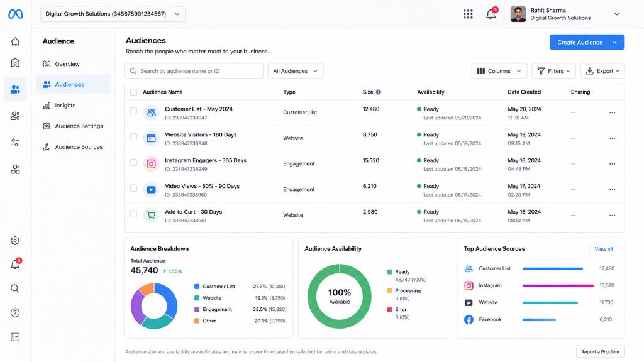This screenshot has height=362, width=644.
Task: Click the left-rail search magnifier icon
Action: tap(15, 288)
